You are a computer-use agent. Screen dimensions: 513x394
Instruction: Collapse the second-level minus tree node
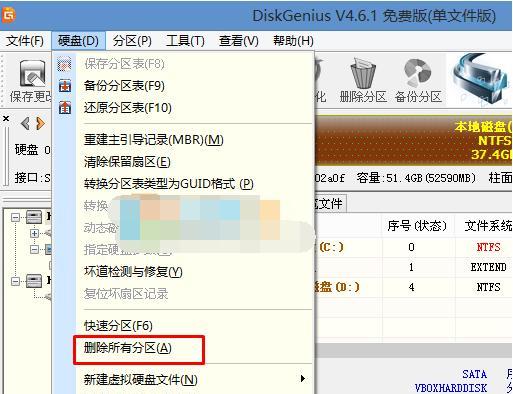pos(34,249)
